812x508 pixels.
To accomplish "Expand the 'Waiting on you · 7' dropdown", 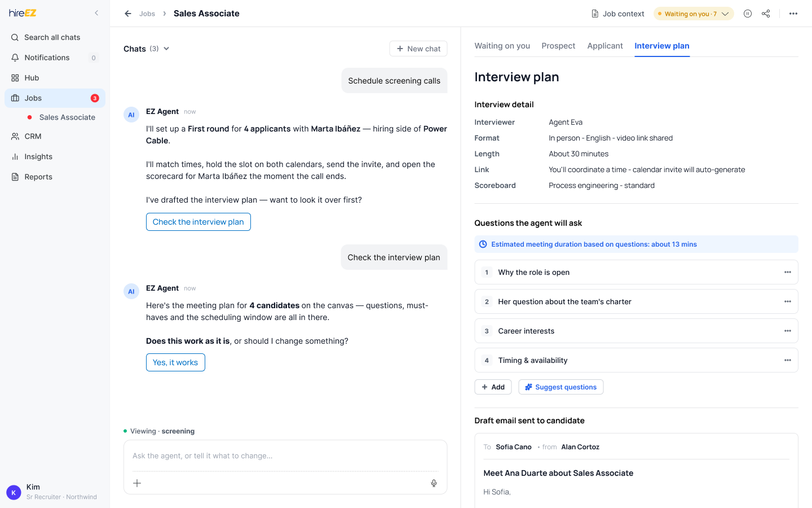I will coord(694,14).
